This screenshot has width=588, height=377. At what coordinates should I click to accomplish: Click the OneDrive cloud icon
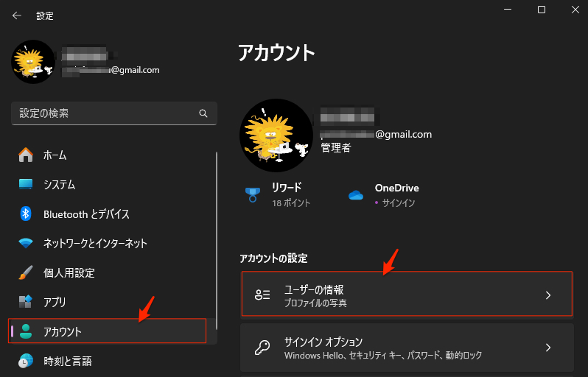click(x=355, y=195)
